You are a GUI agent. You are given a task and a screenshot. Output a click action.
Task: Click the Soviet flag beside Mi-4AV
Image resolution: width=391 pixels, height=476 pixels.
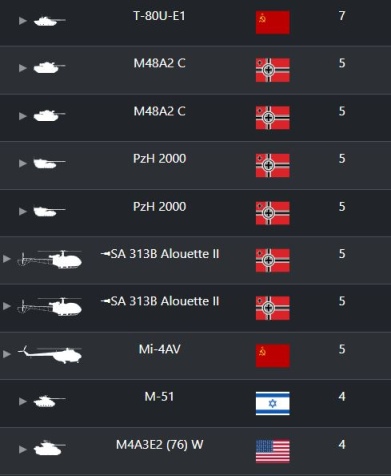click(273, 356)
